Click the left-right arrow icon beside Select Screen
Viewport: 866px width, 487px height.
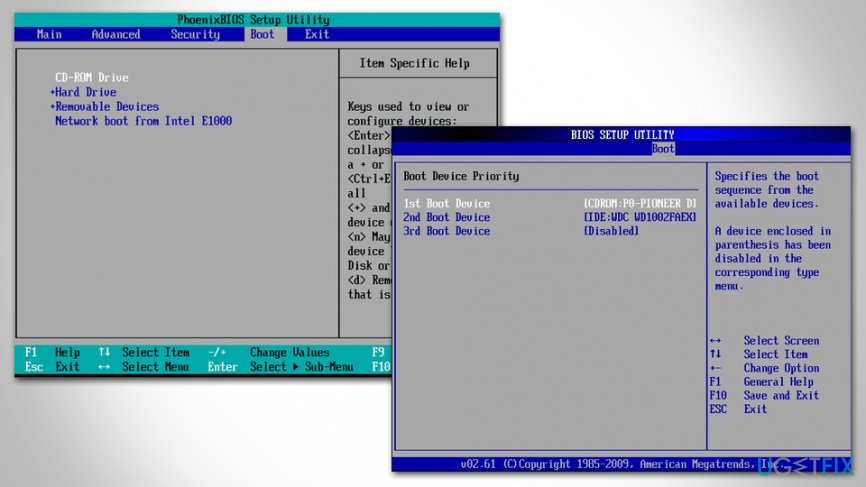point(715,341)
